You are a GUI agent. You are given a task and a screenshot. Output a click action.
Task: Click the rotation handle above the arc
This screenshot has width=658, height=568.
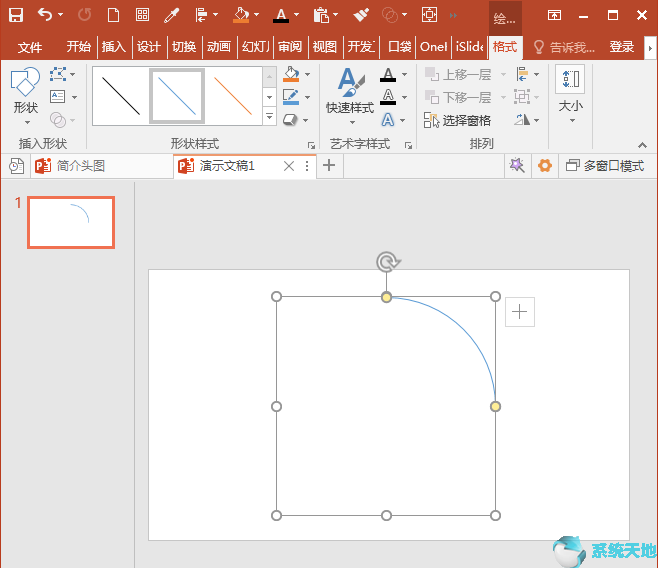tap(387, 262)
